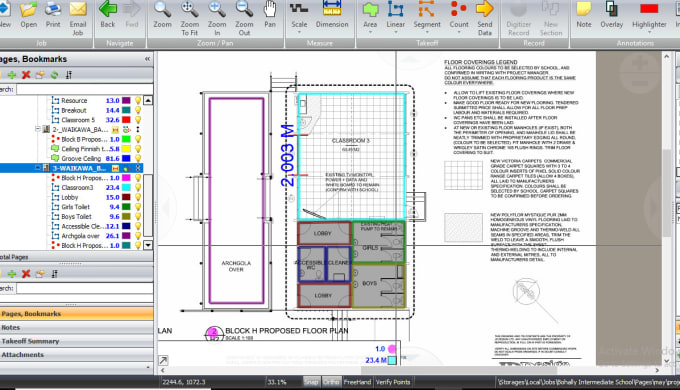Start an Area takeoff
Image resolution: width=680 pixels, height=390 pixels.
[x=370, y=15]
